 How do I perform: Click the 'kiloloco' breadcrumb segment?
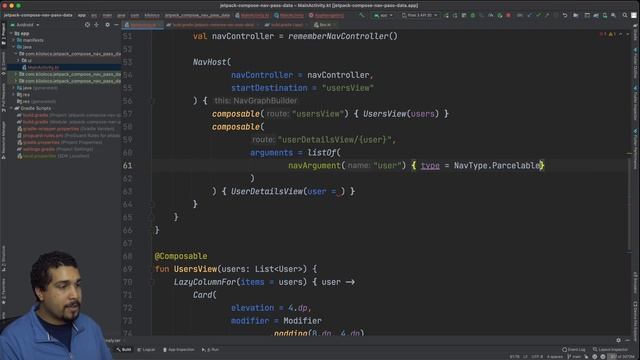point(152,15)
